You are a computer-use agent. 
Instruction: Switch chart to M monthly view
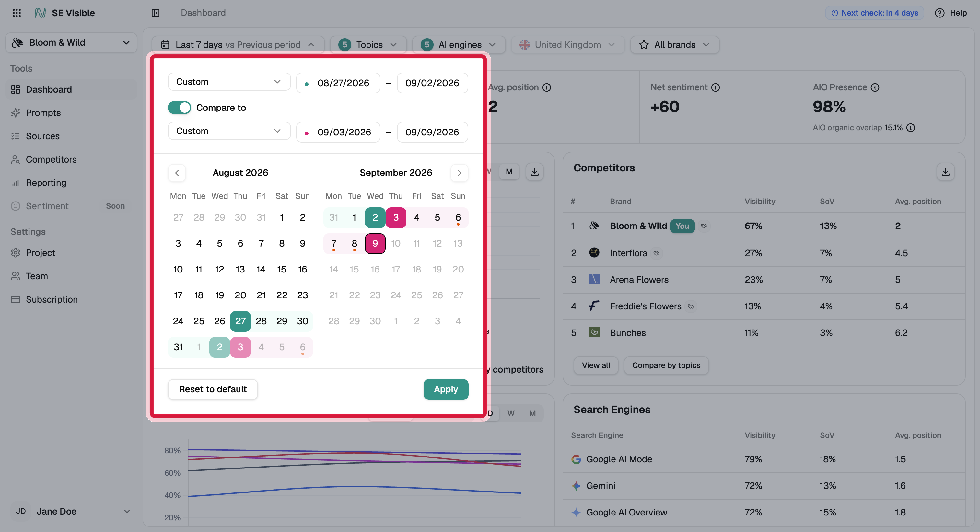(x=509, y=172)
